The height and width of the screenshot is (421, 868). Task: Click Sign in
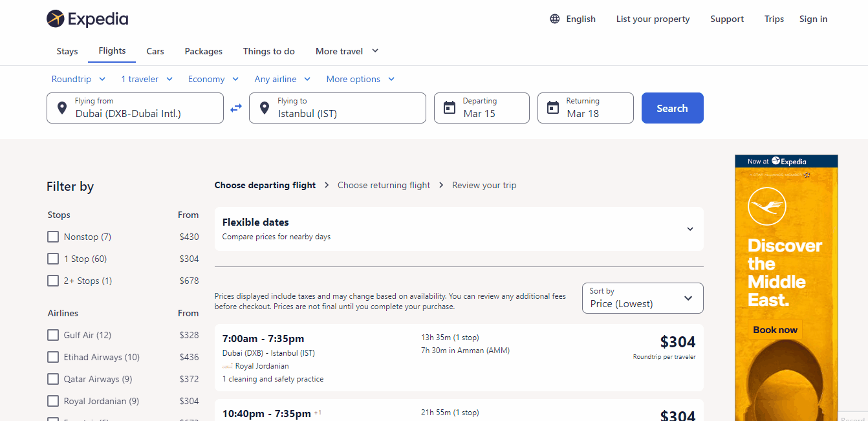[x=814, y=19]
